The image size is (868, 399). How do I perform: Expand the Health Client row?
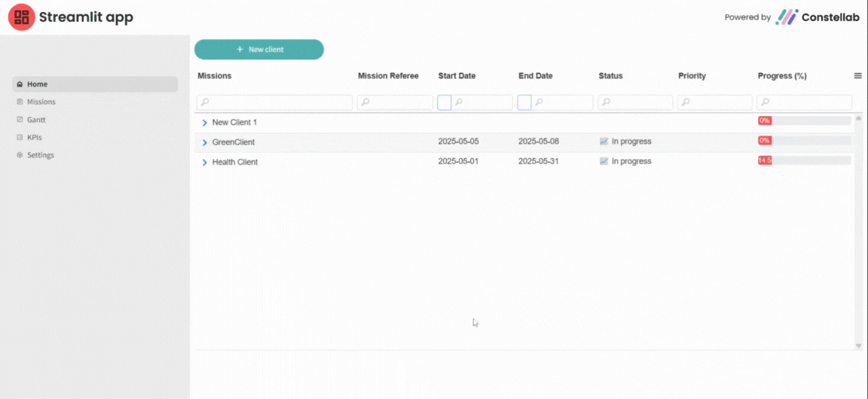pos(204,162)
